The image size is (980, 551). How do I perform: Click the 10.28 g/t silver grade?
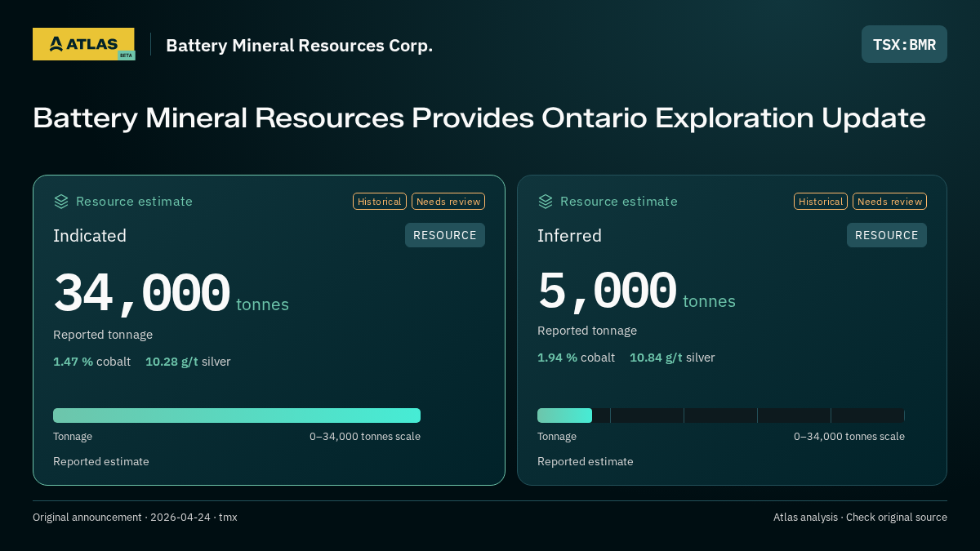point(188,362)
